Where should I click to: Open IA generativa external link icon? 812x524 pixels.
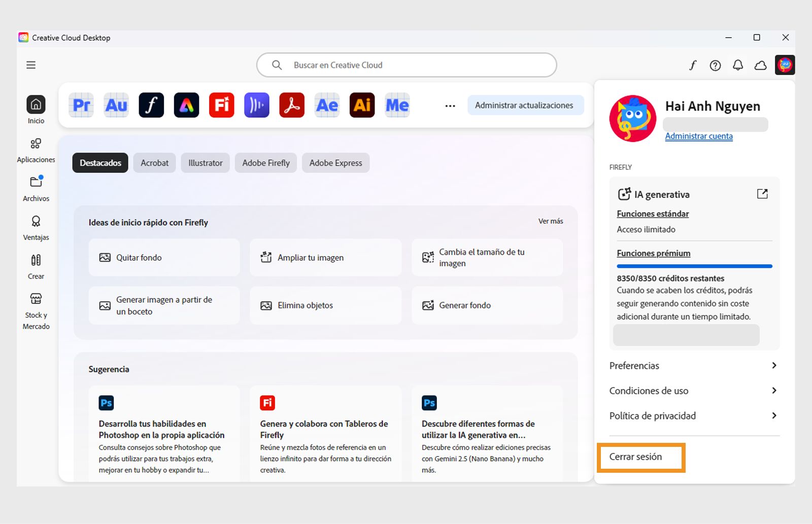pos(762,194)
